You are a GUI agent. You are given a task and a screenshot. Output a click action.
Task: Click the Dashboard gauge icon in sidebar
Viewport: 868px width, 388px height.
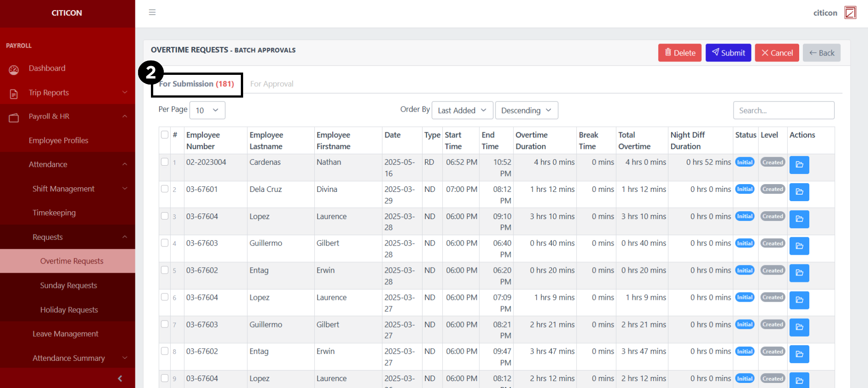click(14, 69)
